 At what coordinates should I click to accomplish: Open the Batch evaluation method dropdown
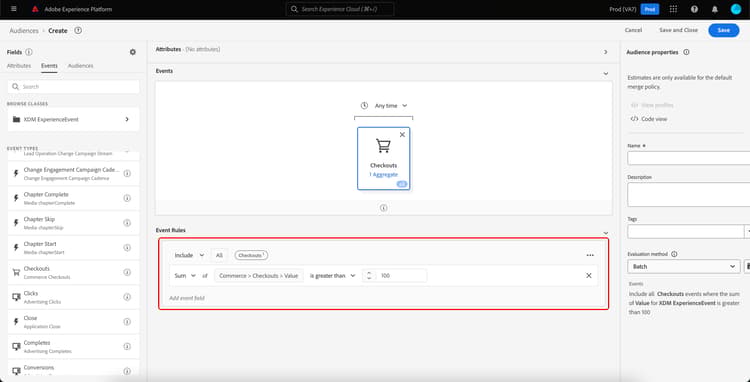(x=684, y=266)
